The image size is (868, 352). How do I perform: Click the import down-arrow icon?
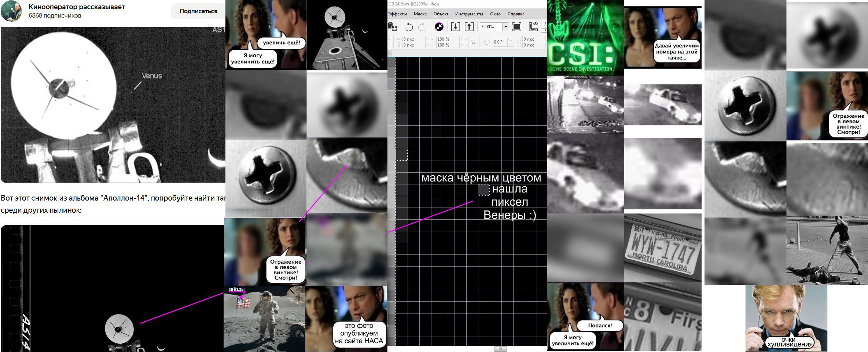[x=455, y=27]
